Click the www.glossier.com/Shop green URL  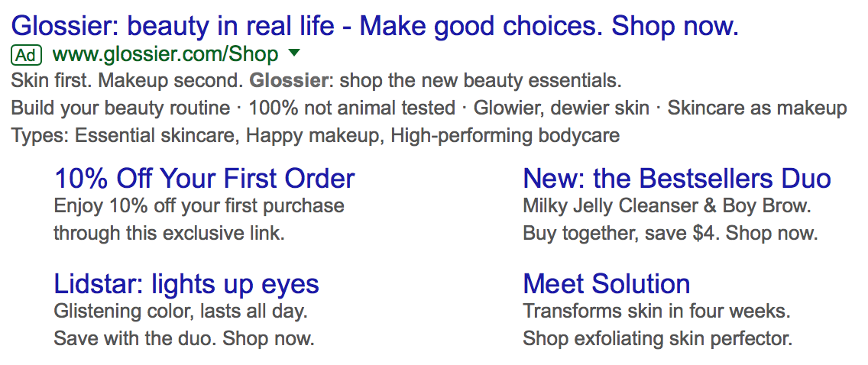[166, 55]
